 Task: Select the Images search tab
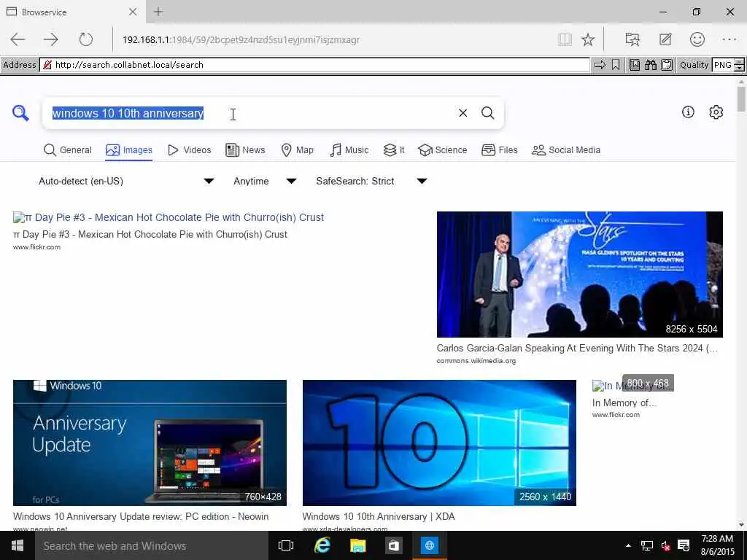(x=128, y=150)
